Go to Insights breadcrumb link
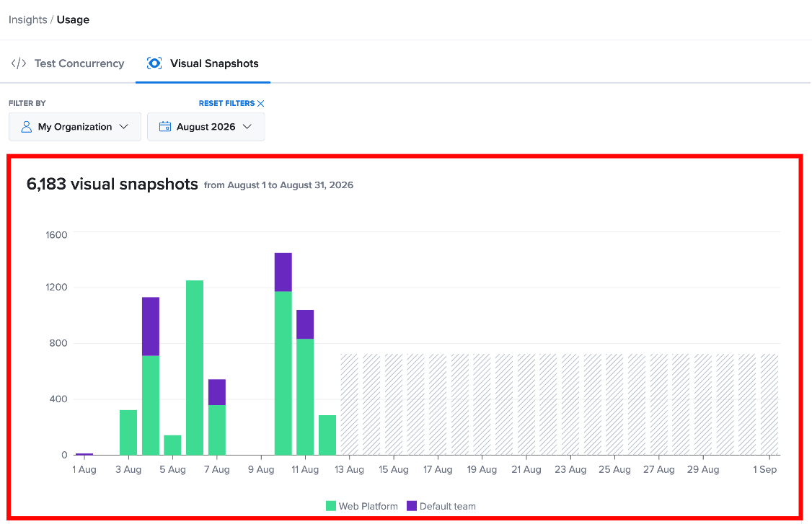Image resolution: width=812 pixels, height=524 pixels. pyautogui.click(x=27, y=19)
